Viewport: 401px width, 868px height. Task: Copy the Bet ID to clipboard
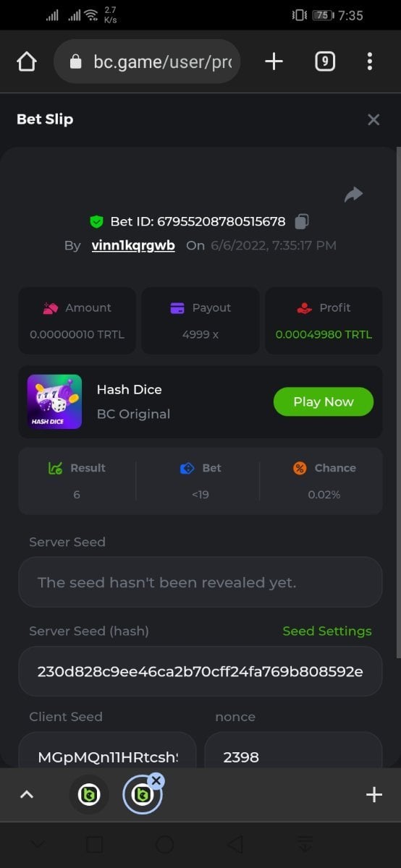tap(303, 221)
